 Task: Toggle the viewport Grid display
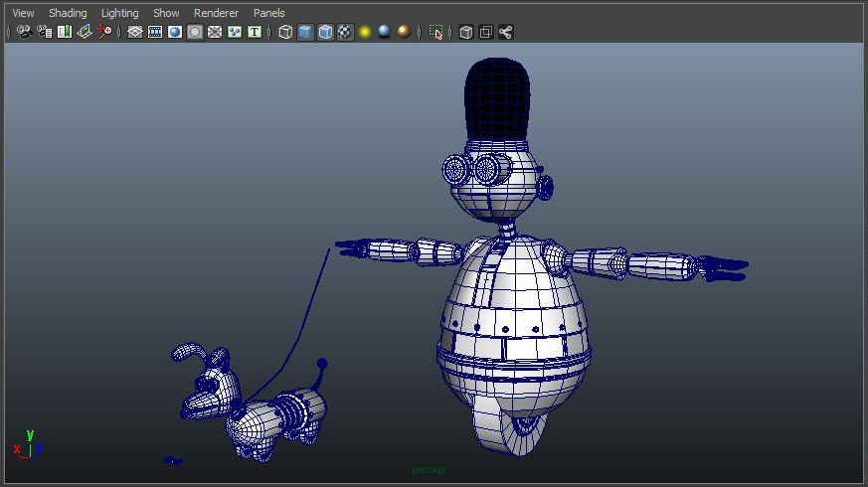[135, 32]
